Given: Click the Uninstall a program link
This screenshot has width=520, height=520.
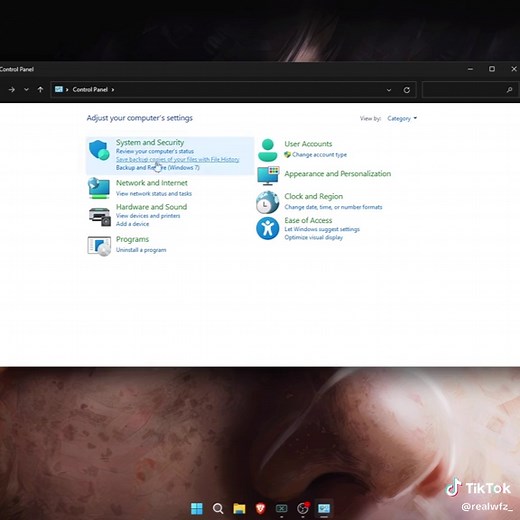Looking at the screenshot, I should click(x=141, y=250).
